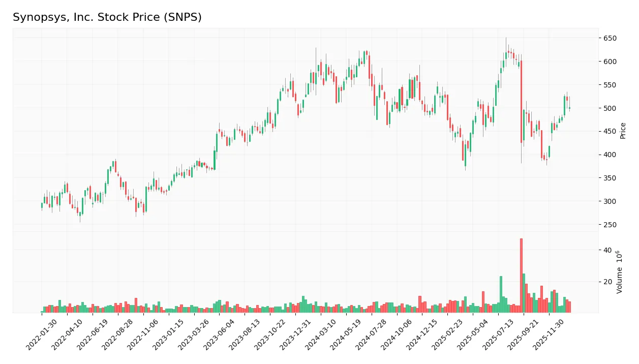
Task: Click the green volume bar near 2025-07-13
Action: pyautogui.click(x=501, y=292)
